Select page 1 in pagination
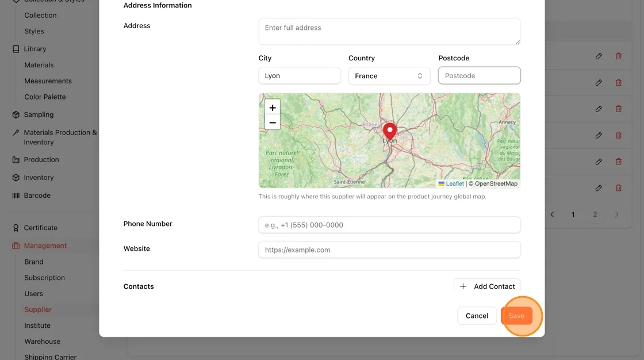This screenshot has width=644, height=360. pyautogui.click(x=573, y=215)
